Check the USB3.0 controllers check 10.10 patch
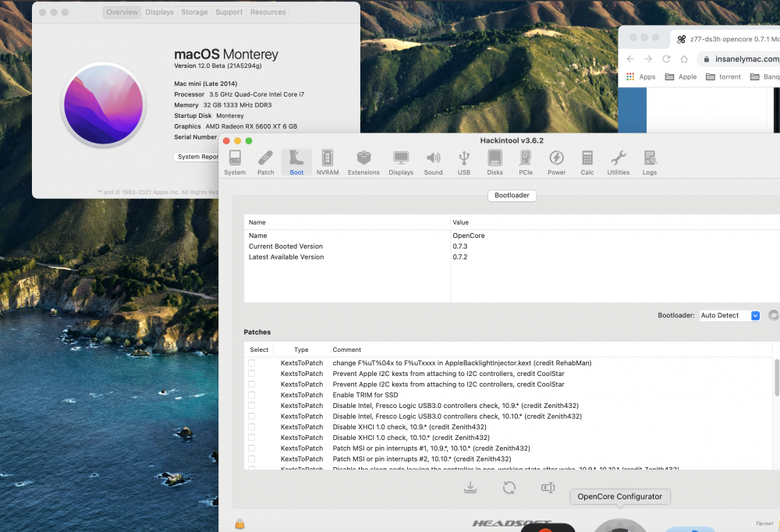Viewport: 780px width, 532px height. click(252, 416)
